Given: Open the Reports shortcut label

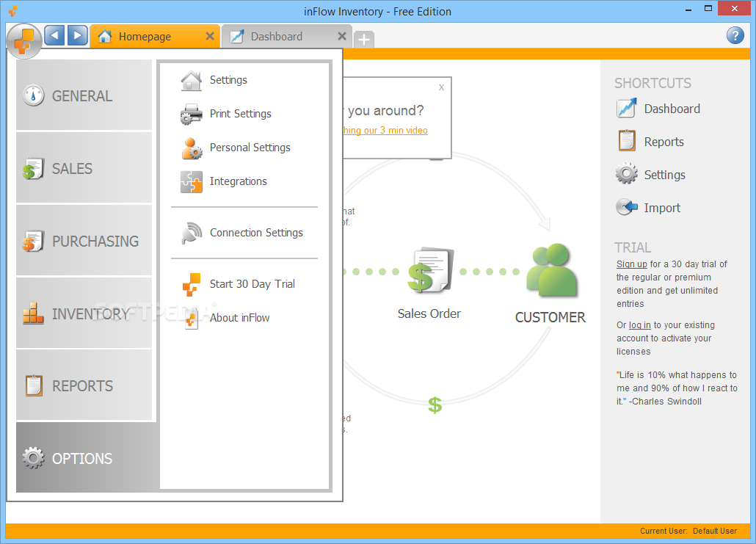Looking at the screenshot, I should [x=664, y=142].
